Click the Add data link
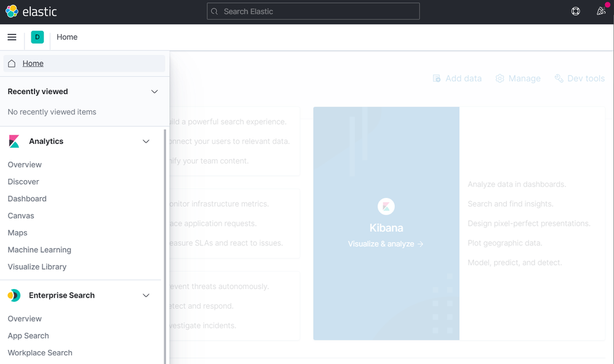The image size is (614, 364). [x=457, y=78]
